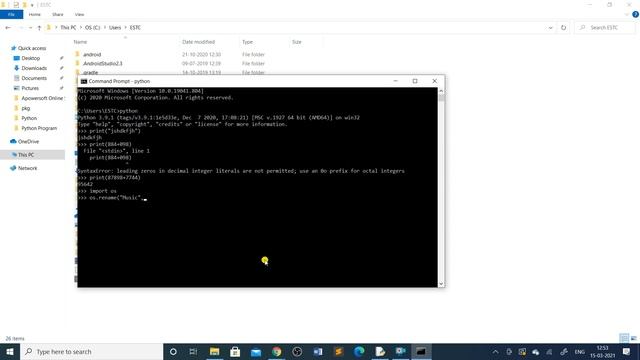Open File Explorer from taskbar
This screenshot has height=360, width=640.
[x=214, y=351]
